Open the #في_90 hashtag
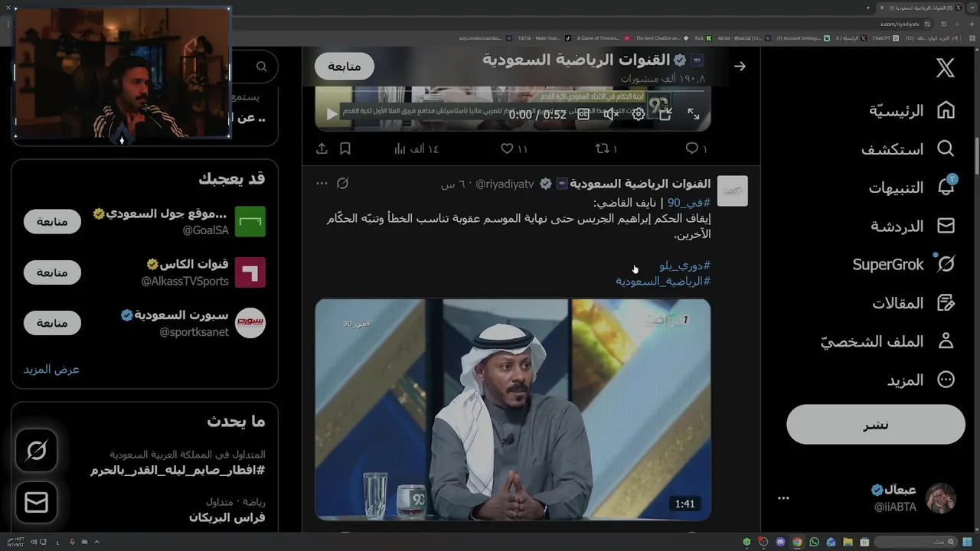This screenshot has height=551, width=980. click(x=689, y=203)
